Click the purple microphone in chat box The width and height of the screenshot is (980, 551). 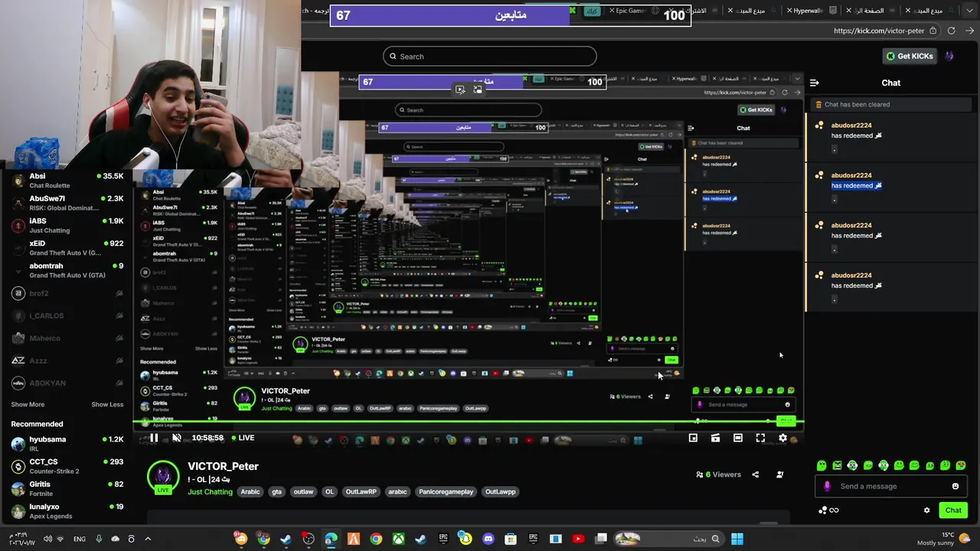[x=827, y=486]
